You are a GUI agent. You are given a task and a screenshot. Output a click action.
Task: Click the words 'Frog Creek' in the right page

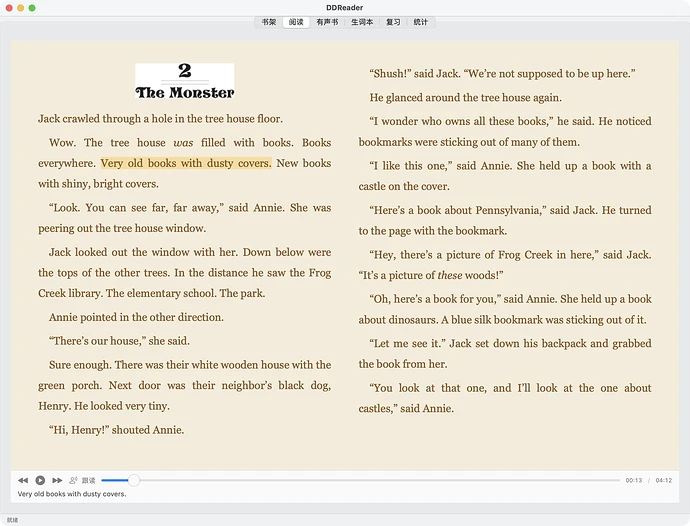[525, 255]
